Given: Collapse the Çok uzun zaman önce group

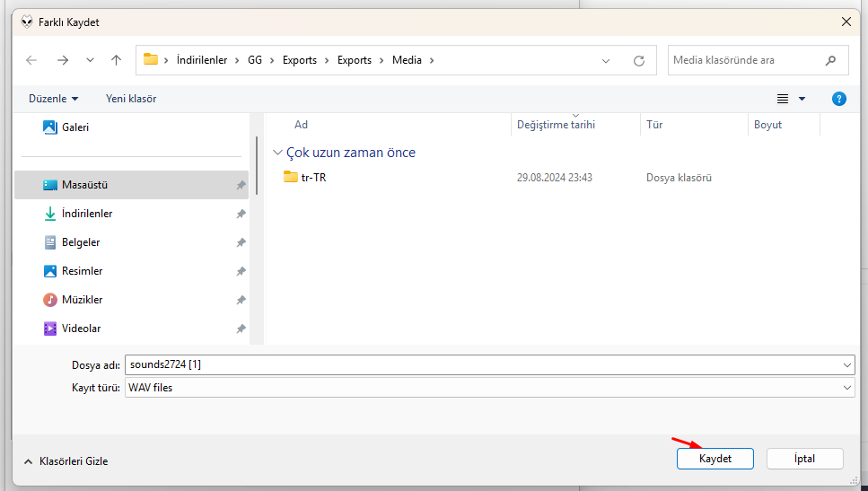Looking at the screenshot, I should click(278, 153).
